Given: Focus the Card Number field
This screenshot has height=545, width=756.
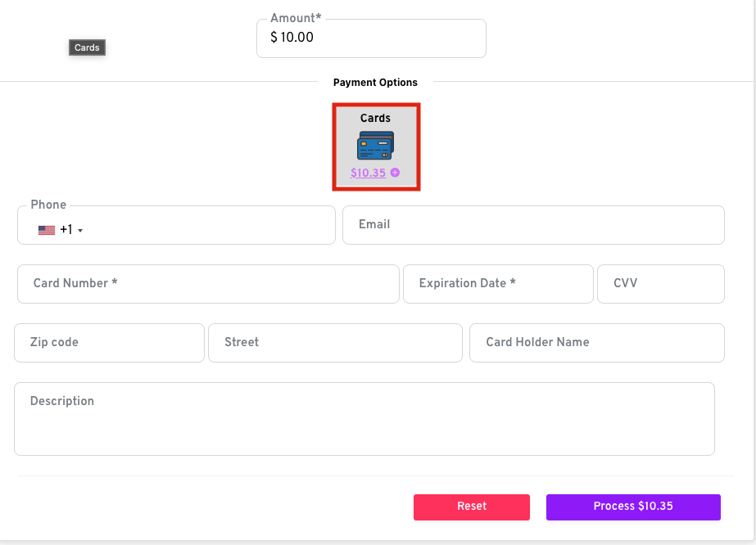Looking at the screenshot, I should (208, 284).
